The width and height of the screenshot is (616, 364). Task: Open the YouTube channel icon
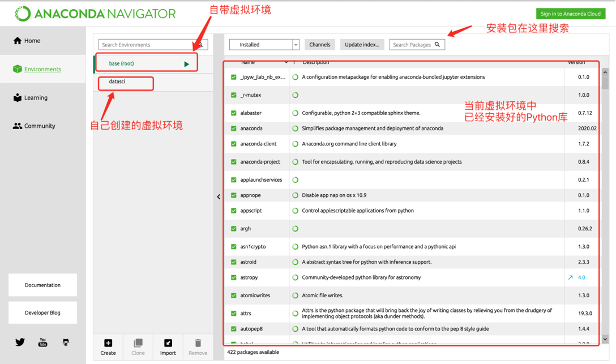tap(43, 342)
